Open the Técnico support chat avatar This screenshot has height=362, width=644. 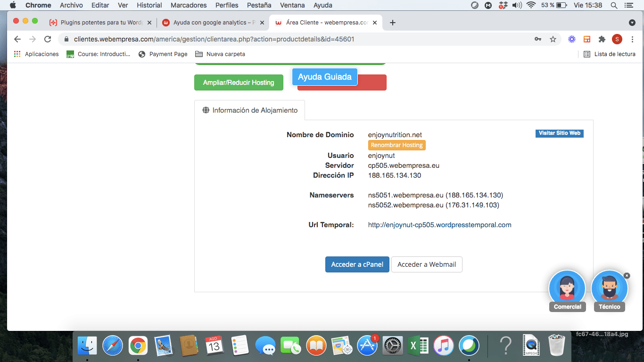coord(610,289)
